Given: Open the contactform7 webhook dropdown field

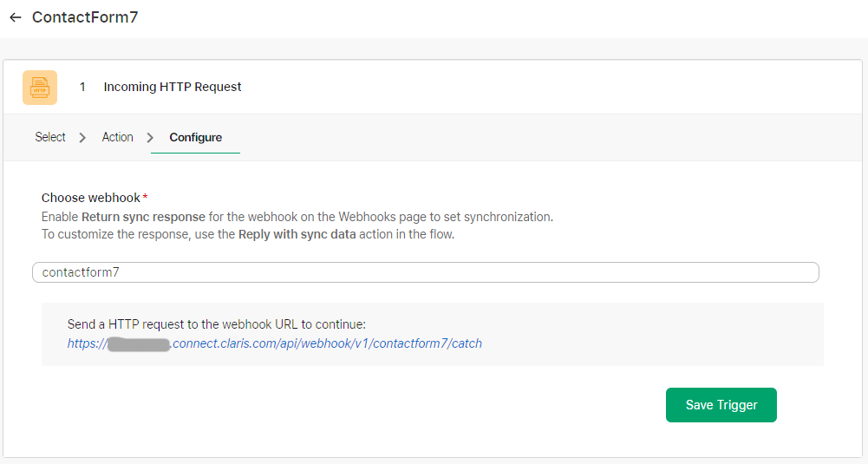Looking at the screenshot, I should click(426, 272).
